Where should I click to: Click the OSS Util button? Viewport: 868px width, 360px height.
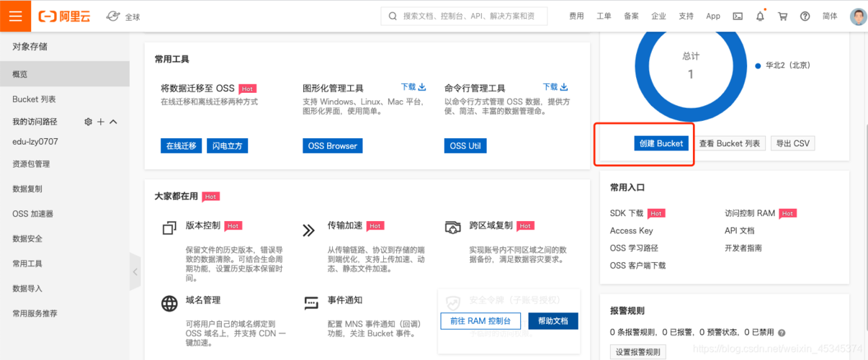coord(465,145)
